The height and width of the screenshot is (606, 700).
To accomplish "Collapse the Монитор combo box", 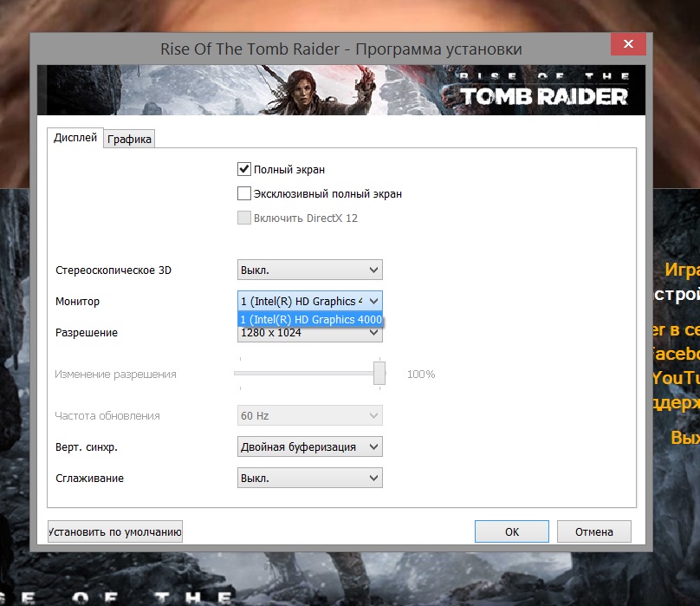I will click(310, 301).
